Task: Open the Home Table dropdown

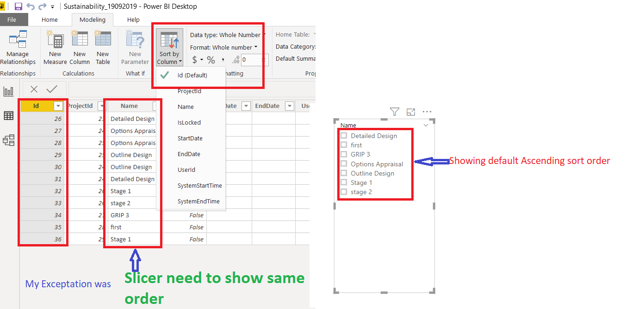Action: (x=296, y=34)
